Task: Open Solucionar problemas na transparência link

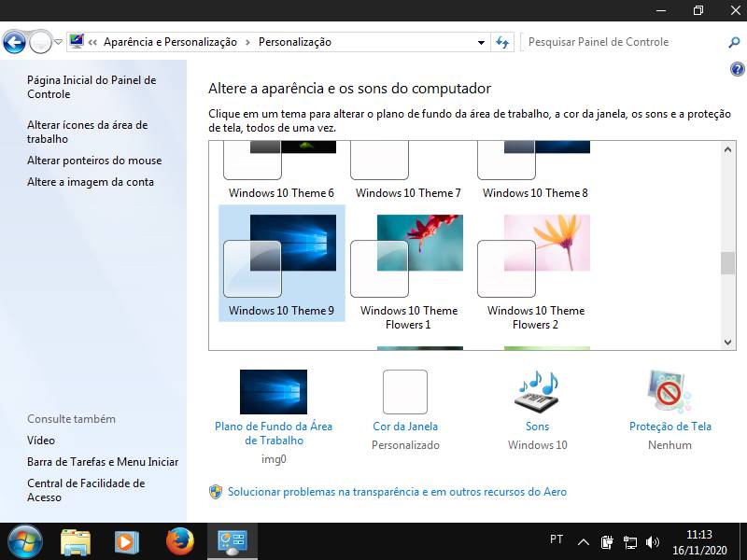Action: (398, 492)
